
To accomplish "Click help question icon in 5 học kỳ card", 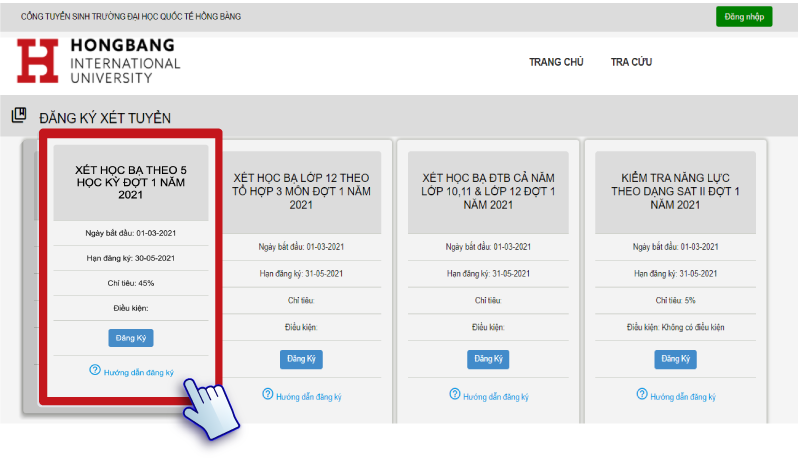I will pos(95,370).
